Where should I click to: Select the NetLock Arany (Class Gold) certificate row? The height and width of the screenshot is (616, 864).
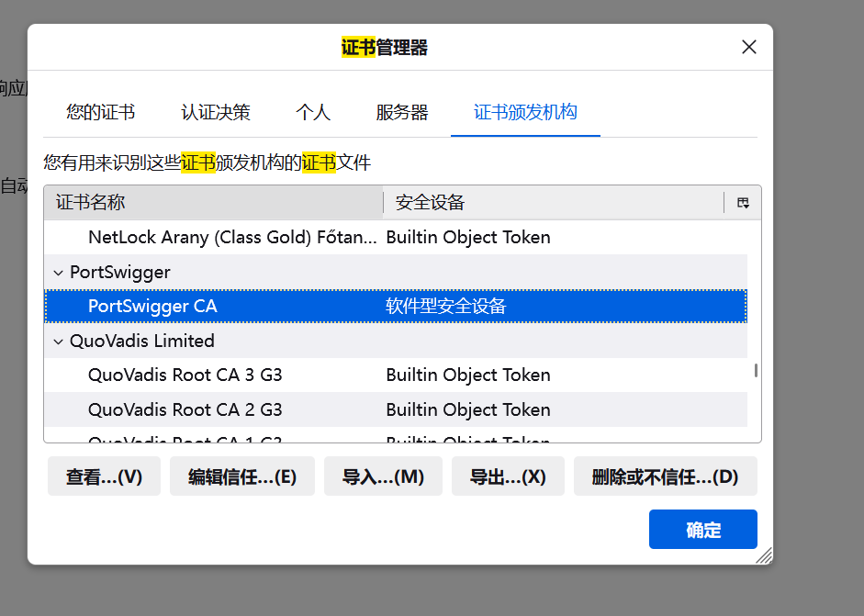coord(396,238)
